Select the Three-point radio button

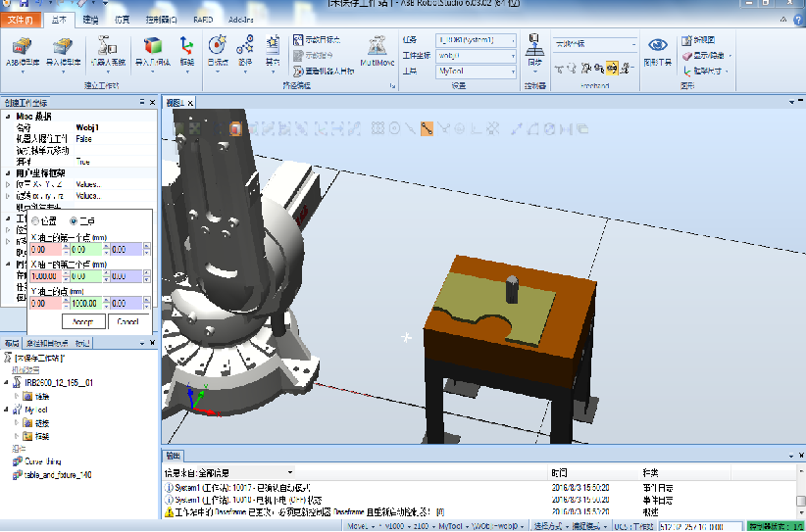click(74, 220)
